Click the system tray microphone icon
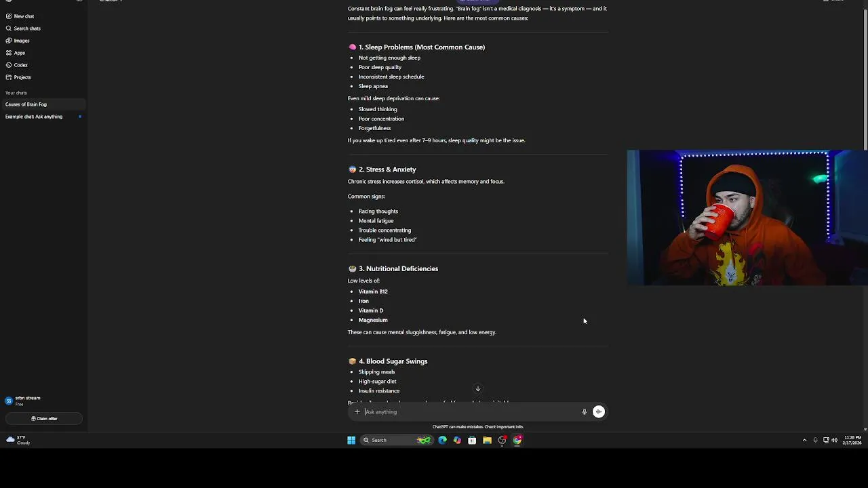The height and width of the screenshot is (488, 868). point(815,440)
